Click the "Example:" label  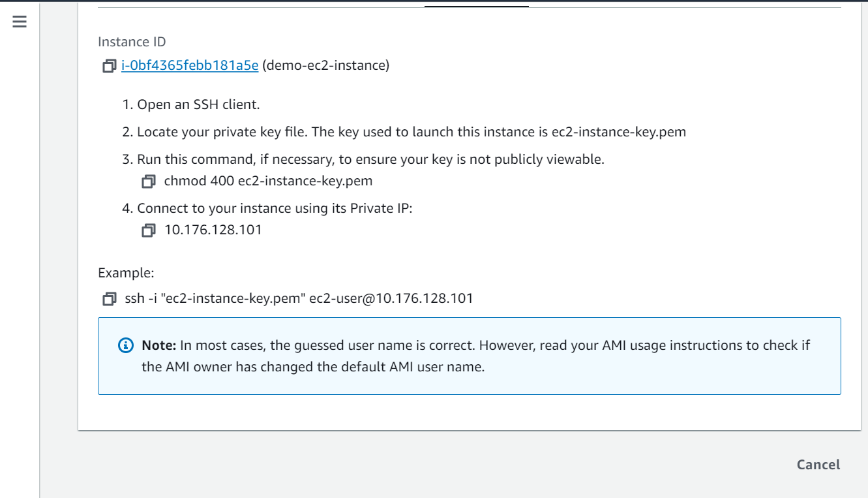tap(126, 273)
